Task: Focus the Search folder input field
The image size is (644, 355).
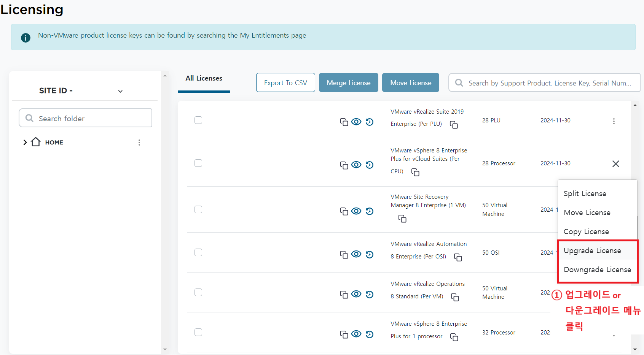Action: (x=86, y=119)
